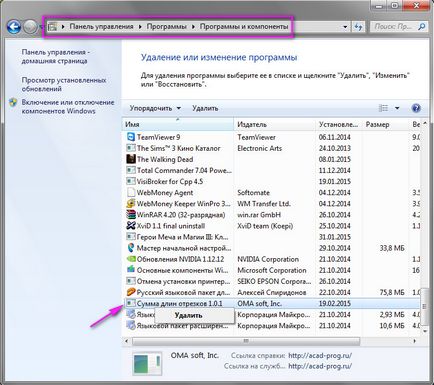This screenshot has width=434, height=385.
Task: Click the vertical scrollbar thumb
Action: (x=425, y=306)
